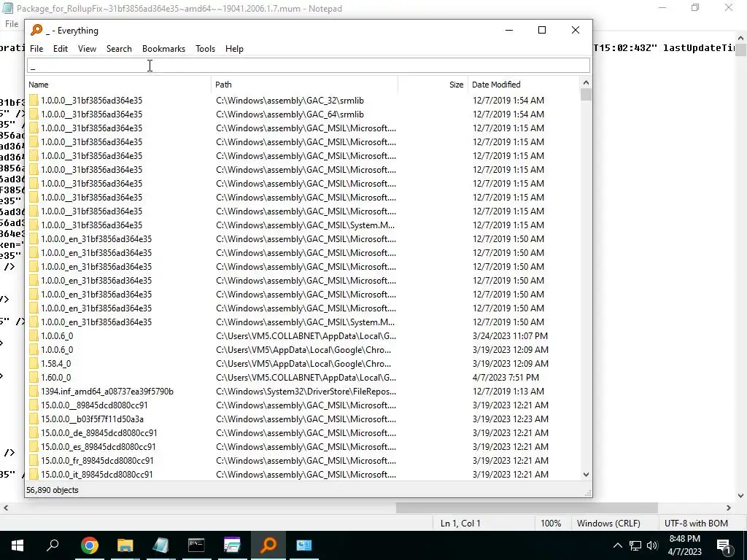Open Google Chrome from taskbar
The image size is (747, 560).
coord(89,545)
